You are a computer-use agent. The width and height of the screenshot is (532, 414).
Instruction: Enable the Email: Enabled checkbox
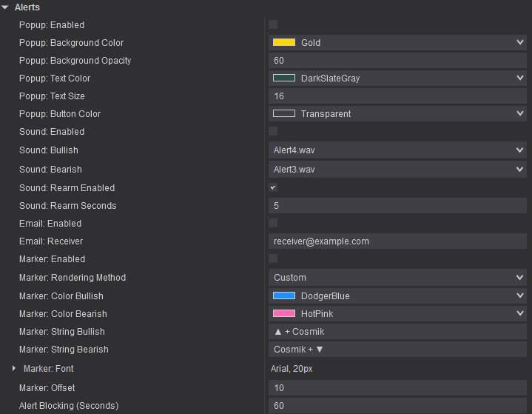pos(273,223)
